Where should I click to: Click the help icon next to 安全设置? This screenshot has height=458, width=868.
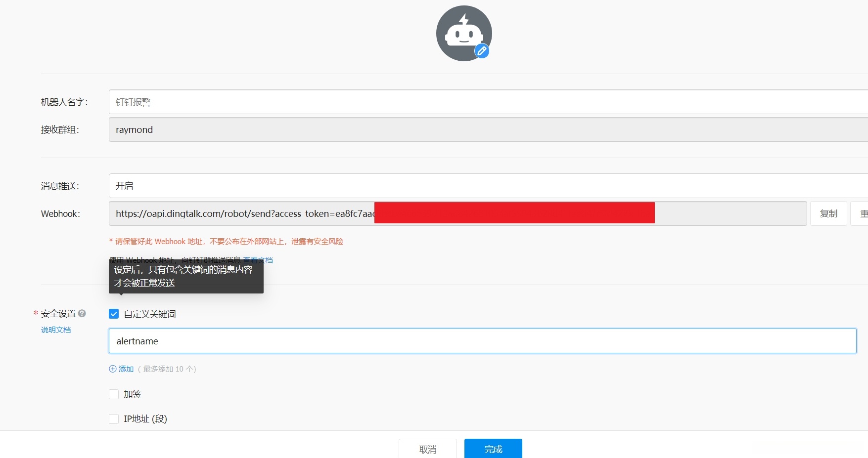[82, 313]
